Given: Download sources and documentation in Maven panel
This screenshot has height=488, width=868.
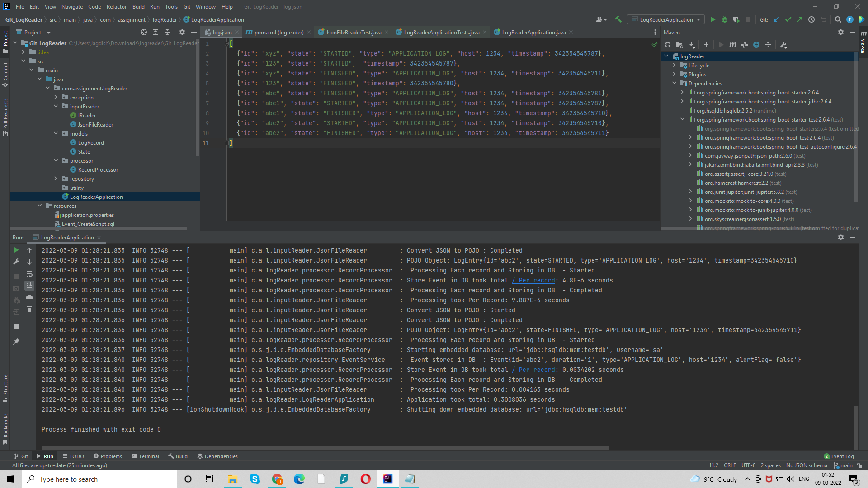Looking at the screenshot, I should [x=692, y=45].
